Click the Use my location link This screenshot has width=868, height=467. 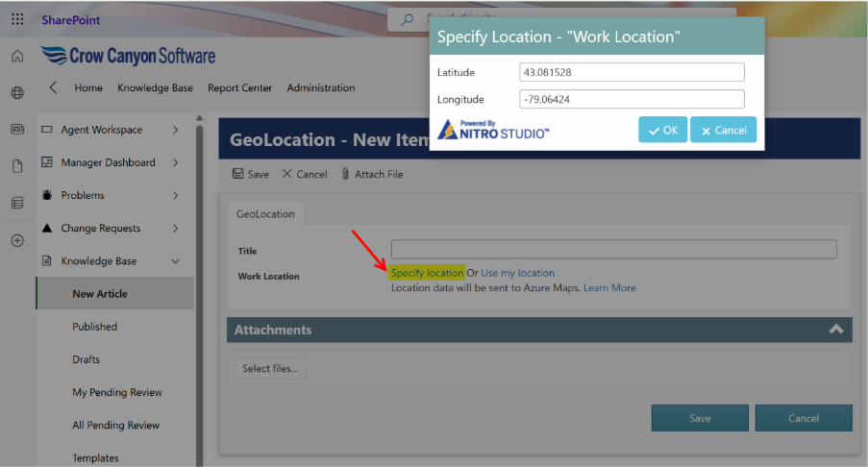point(517,273)
